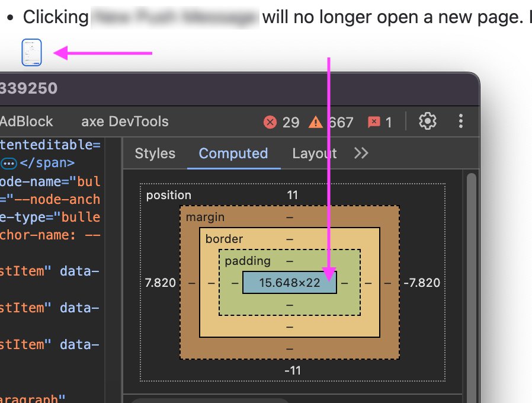Click the page thumbnail beside the pink arrow
The image size is (532, 403).
click(31, 52)
